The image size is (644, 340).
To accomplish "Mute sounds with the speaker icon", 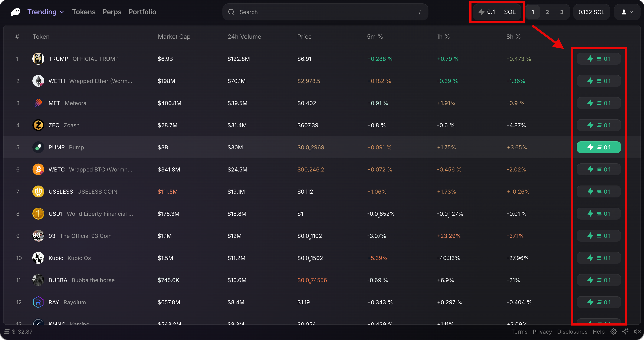I will click(x=637, y=331).
